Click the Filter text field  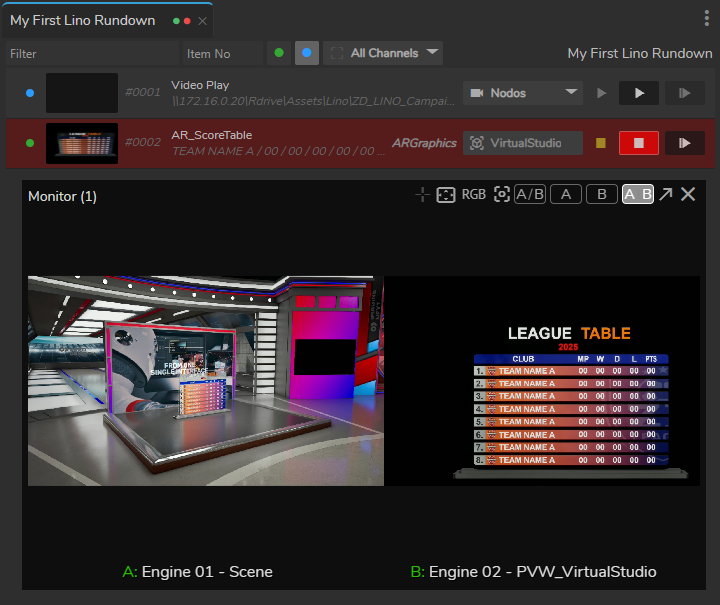90,54
